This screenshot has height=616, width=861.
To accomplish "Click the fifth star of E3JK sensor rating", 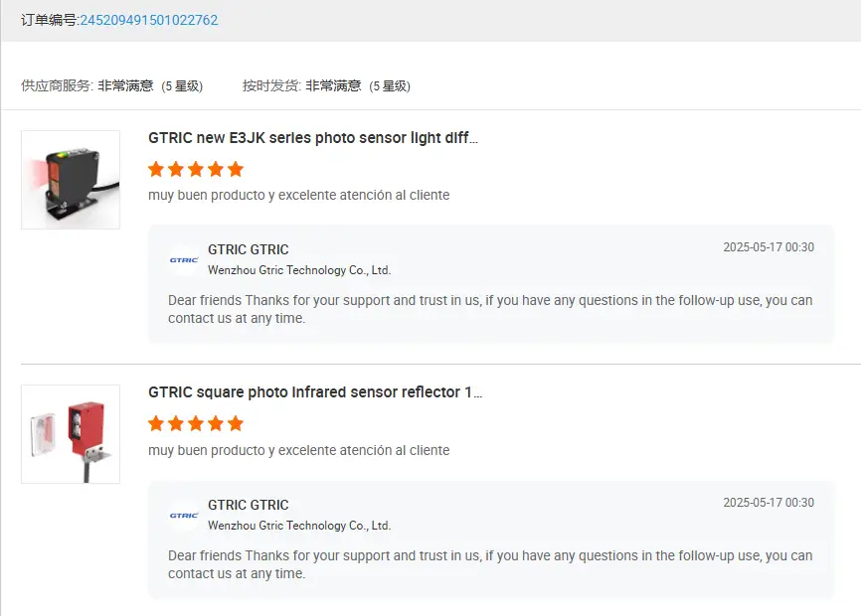I will (236, 169).
